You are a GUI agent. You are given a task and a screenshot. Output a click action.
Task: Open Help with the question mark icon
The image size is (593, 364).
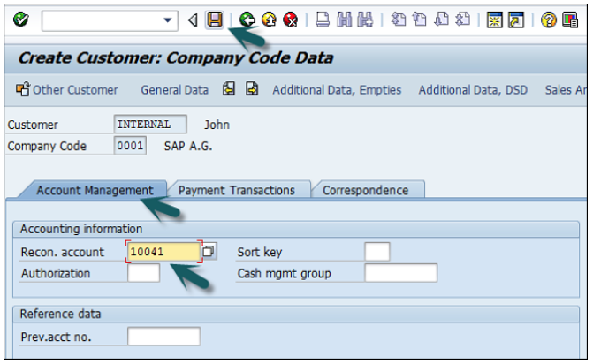click(x=548, y=19)
